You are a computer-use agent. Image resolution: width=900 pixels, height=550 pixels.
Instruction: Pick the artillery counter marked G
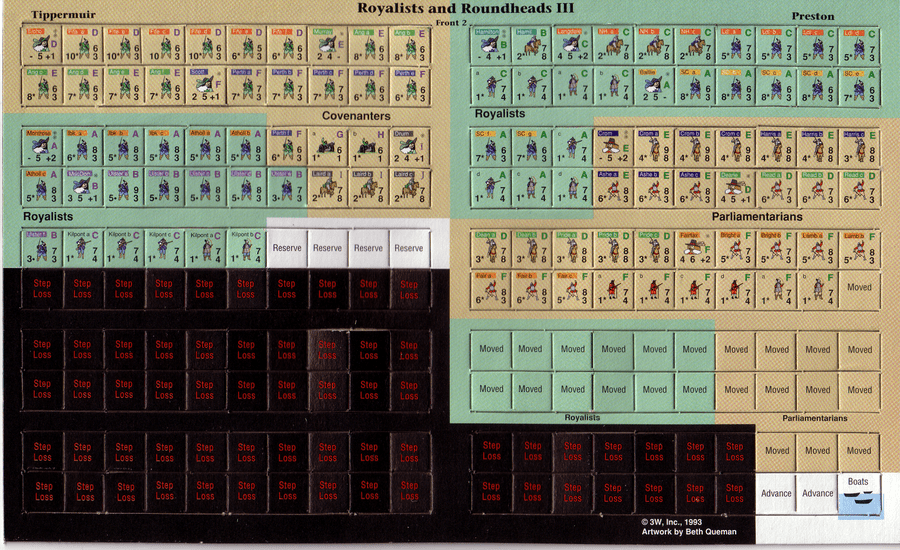(328, 146)
